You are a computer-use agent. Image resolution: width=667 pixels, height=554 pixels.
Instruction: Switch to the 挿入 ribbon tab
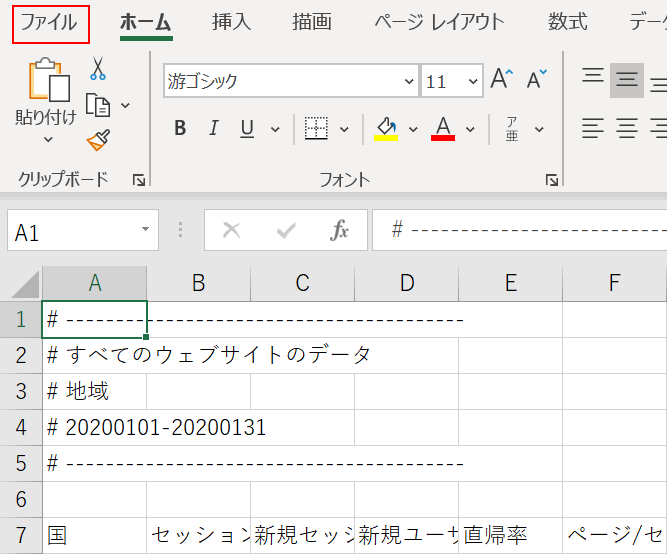[232, 22]
